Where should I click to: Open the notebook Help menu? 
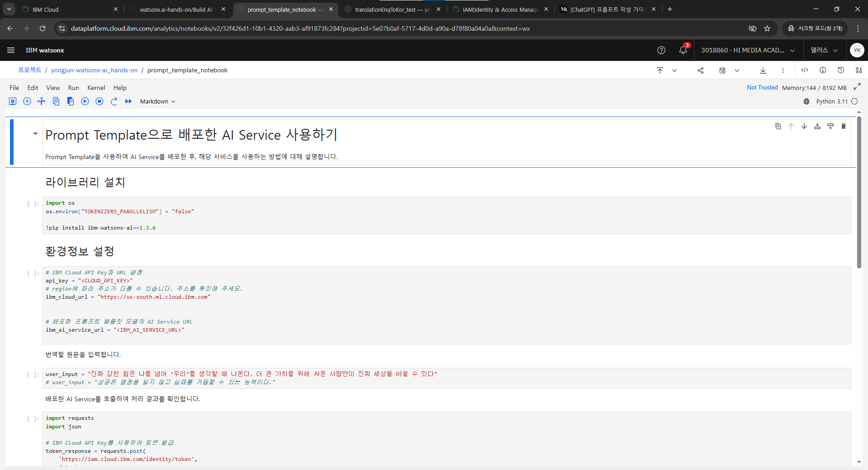point(120,88)
